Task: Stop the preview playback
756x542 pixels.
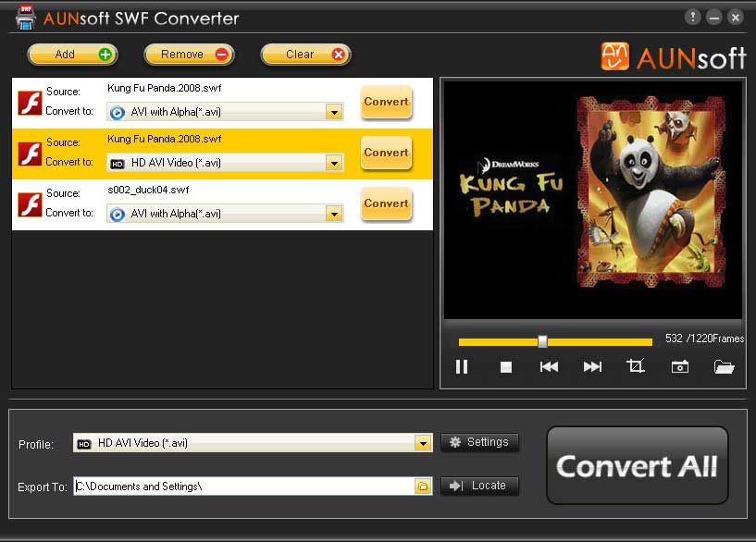Action: tap(506, 367)
